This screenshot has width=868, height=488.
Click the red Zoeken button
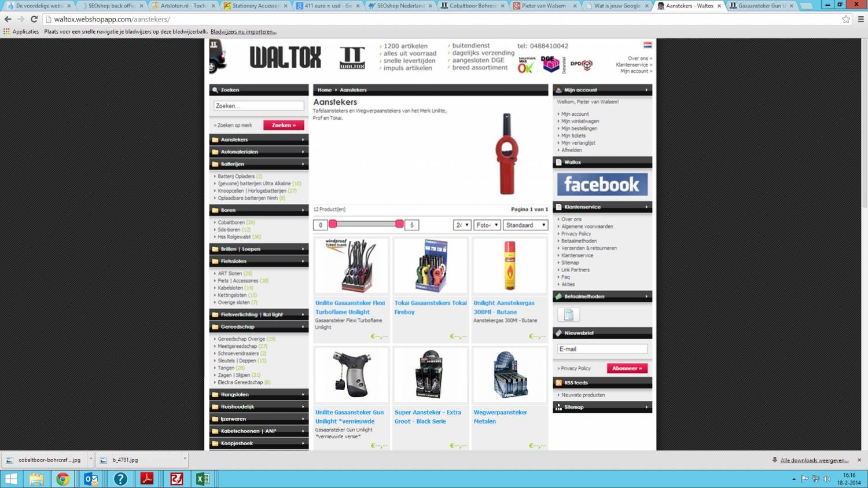point(284,125)
